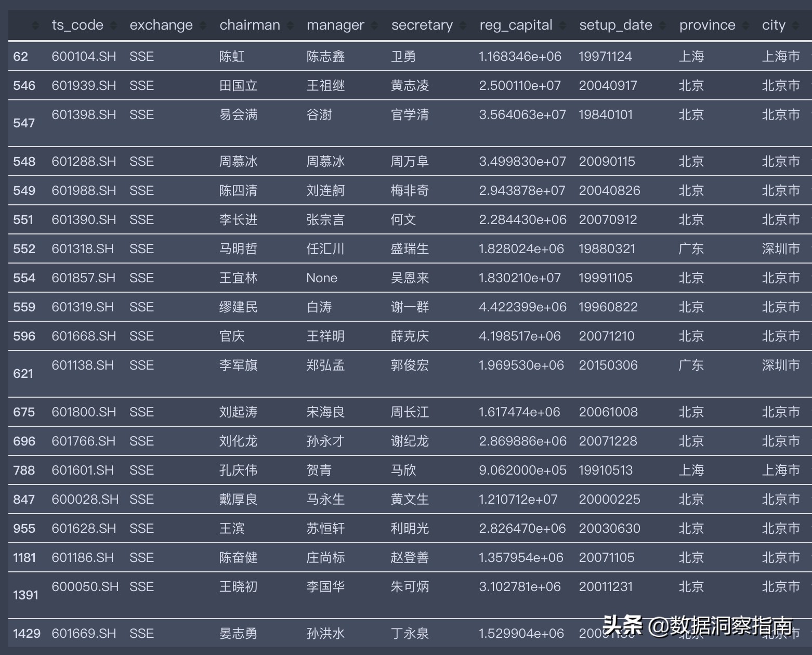
Task: Click the sort icon beside exchange
Action: click(202, 24)
